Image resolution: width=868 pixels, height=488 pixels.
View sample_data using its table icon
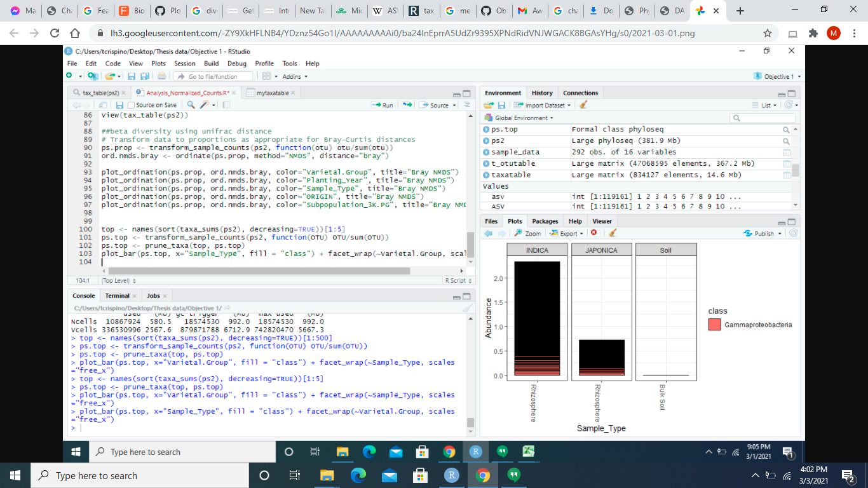(787, 152)
